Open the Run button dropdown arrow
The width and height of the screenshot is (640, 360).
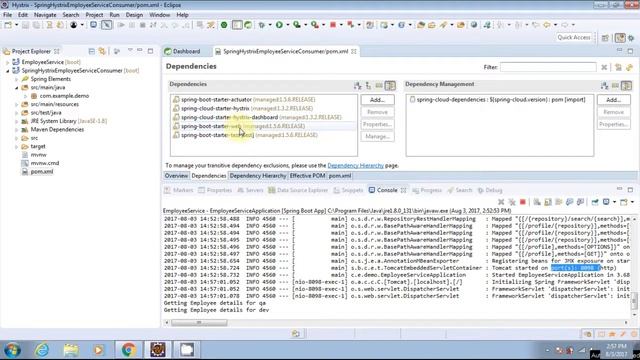287,25
